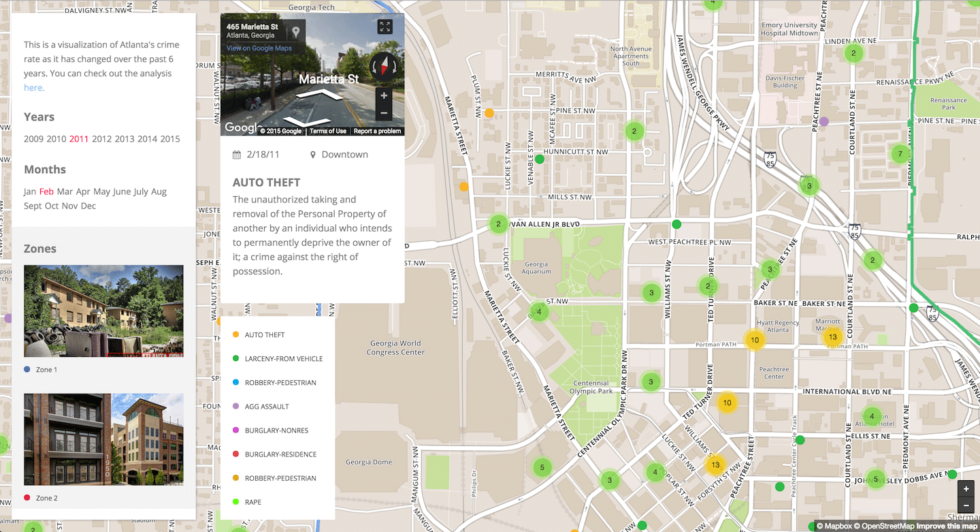Open the Zone 1 photo thumbnail

[x=103, y=311]
